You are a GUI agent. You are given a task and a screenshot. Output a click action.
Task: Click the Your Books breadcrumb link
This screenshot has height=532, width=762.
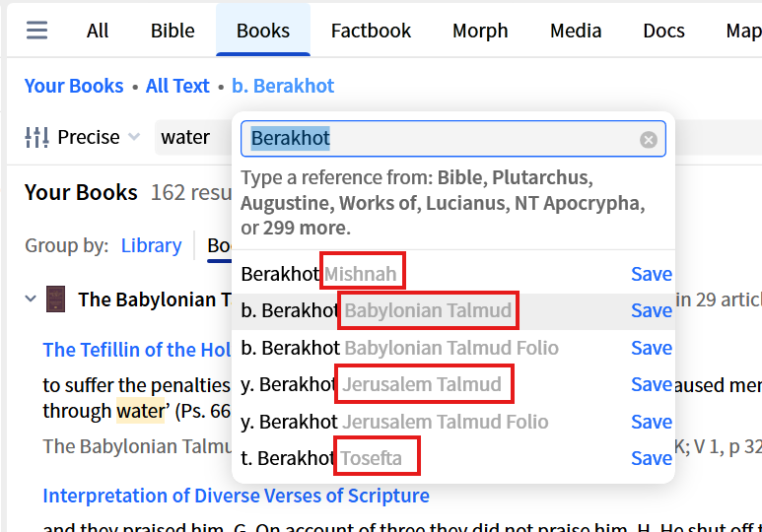coord(74,86)
